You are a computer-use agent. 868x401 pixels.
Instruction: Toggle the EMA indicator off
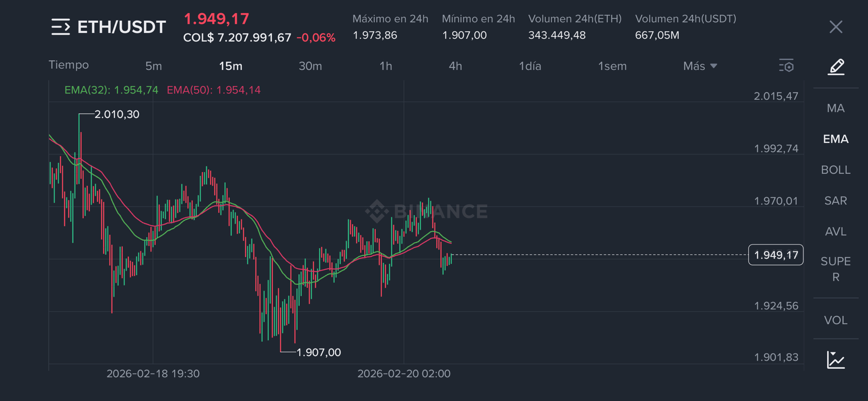[836, 139]
